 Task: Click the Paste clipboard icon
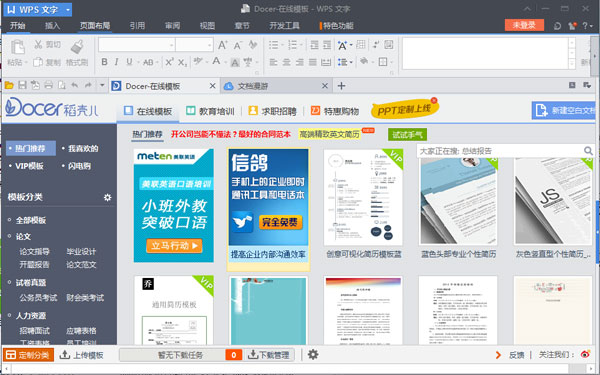(17, 47)
